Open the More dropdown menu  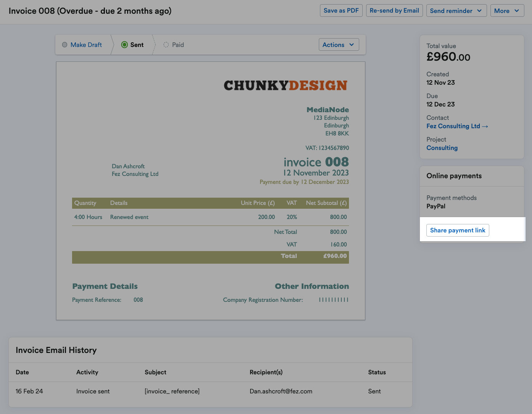tap(507, 11)
